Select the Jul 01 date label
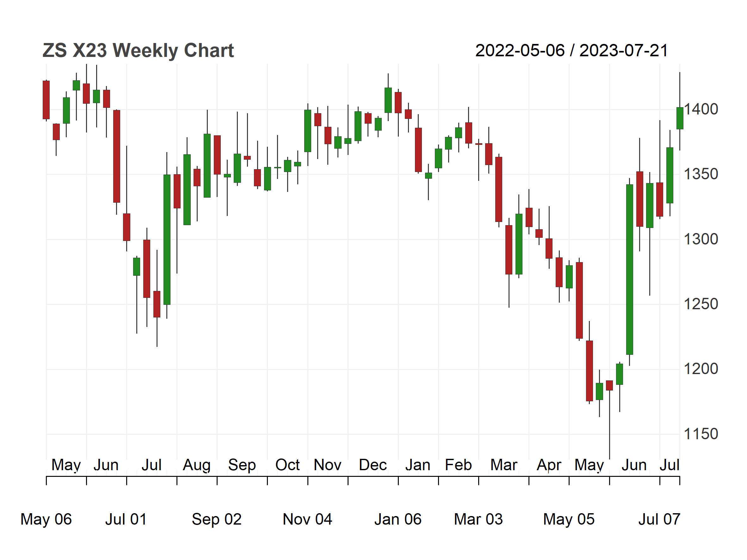This screenshot has width=747, height=560. [x=126, y=520]
